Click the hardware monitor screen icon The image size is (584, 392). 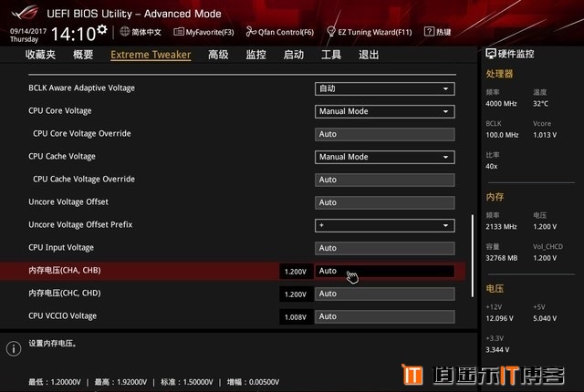click(x=491, y=54)
